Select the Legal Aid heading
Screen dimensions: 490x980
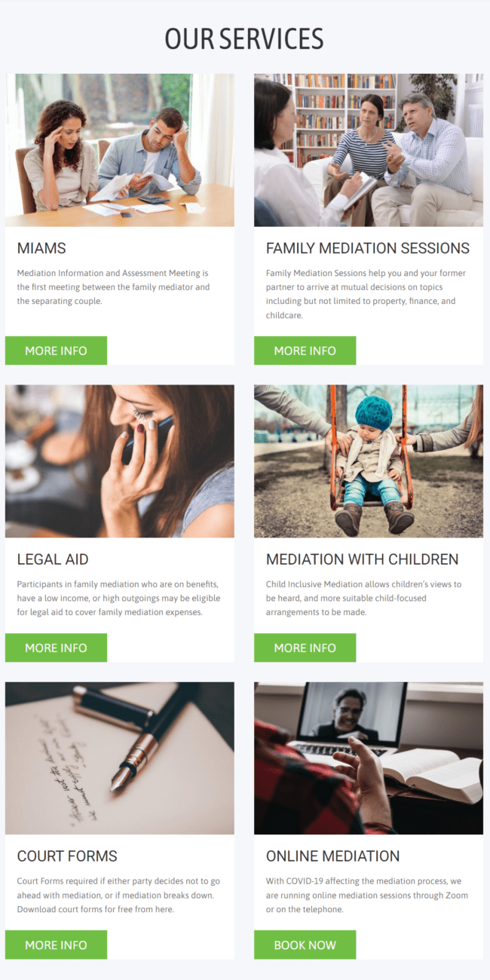[53, 559]
